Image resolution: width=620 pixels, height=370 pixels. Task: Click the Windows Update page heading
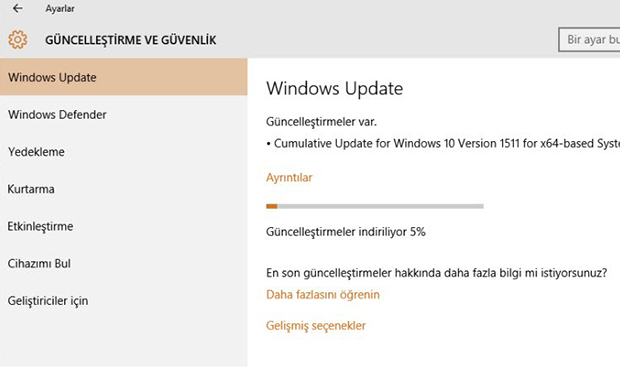pyautogui.click(x=335, y=88)
